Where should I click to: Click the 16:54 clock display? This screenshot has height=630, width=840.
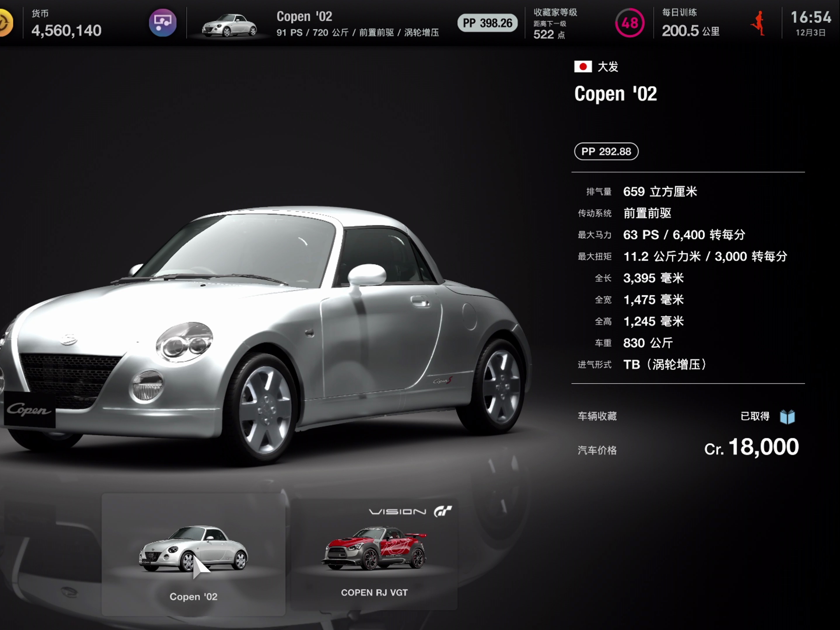(811, 17)
